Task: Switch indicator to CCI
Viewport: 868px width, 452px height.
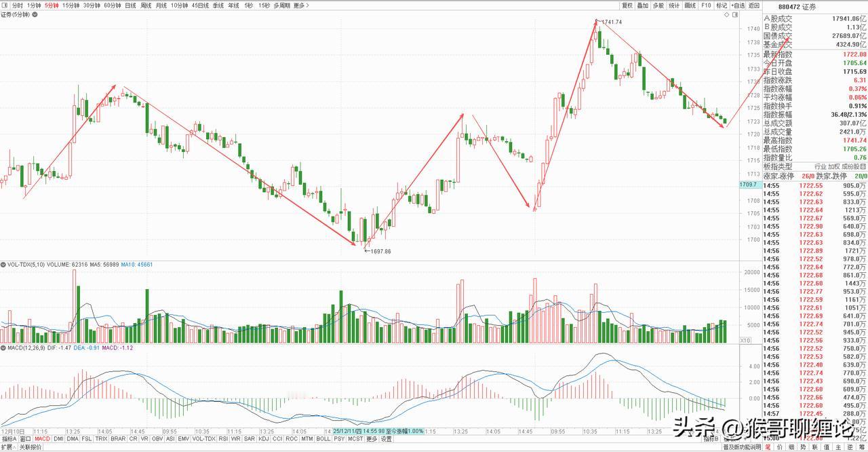Action: [277, 439]
